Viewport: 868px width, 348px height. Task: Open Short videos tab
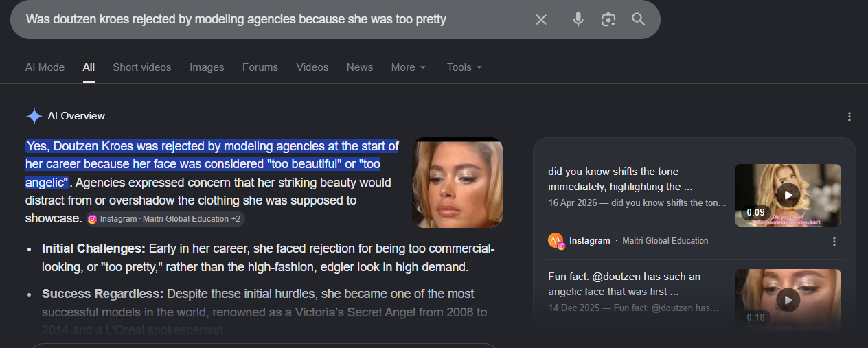coord(142,67)
